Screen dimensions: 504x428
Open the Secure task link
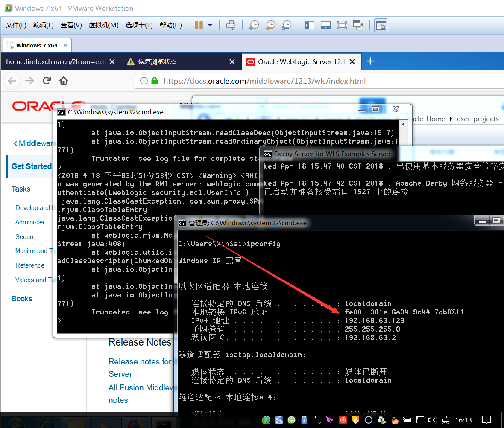25,237
